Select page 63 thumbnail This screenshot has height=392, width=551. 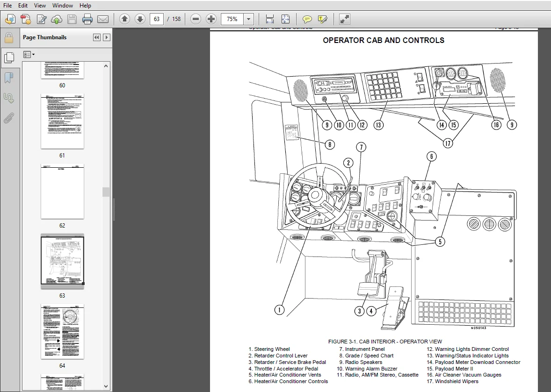click(x=63, y=262)
